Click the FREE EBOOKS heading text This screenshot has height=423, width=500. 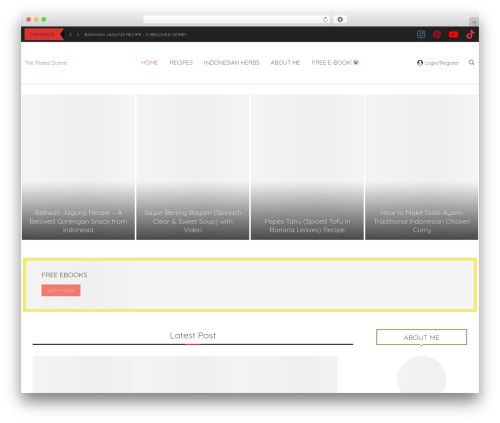(64, 275)
